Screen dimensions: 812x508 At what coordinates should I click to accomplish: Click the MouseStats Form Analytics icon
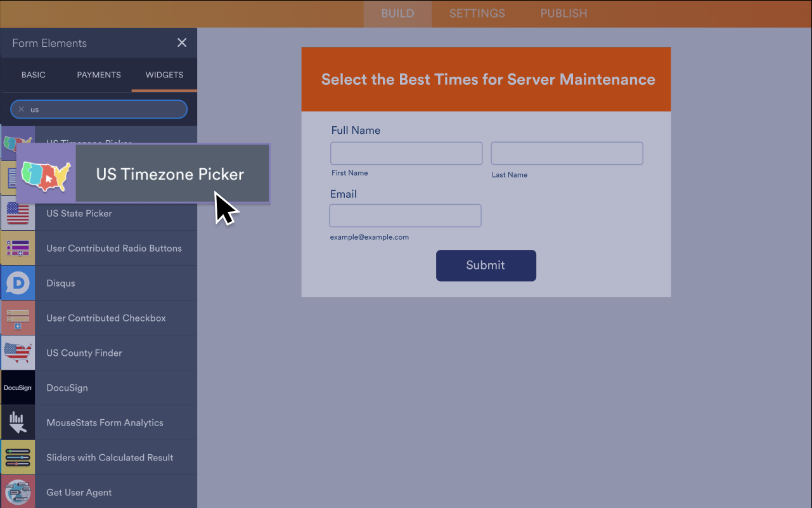click(18, 422)
